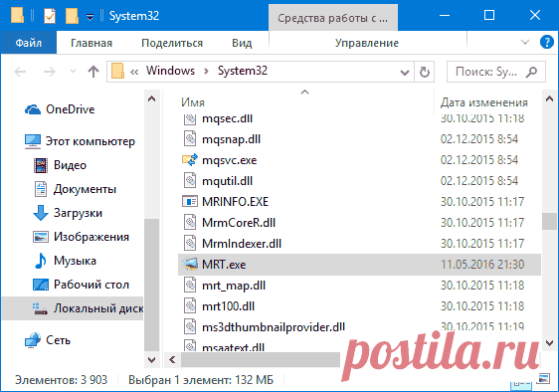Open the Поделиться ribbon tab
559x392 pixels.
pos(172,43)
